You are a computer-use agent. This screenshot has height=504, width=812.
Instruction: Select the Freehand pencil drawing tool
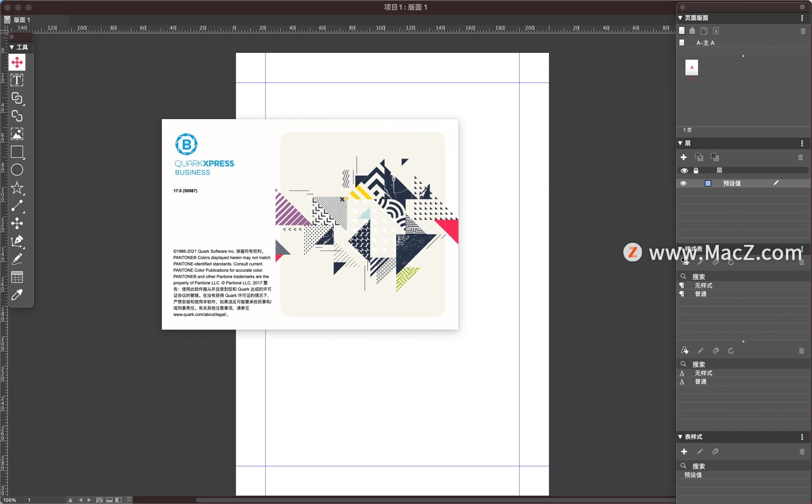17,259
